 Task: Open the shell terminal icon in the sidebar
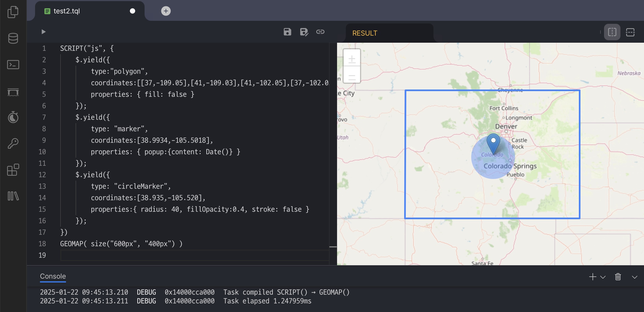coord(13,65)
